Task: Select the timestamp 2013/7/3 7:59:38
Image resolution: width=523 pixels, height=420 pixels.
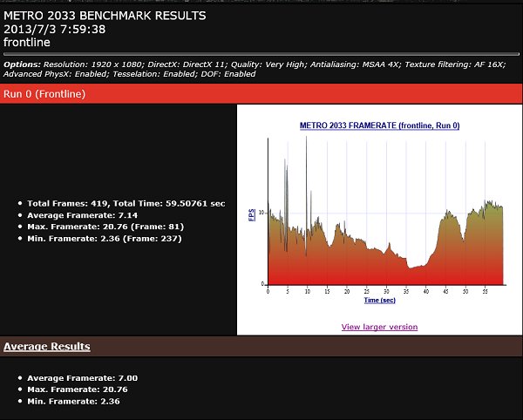Action: [x=54, y=30]
